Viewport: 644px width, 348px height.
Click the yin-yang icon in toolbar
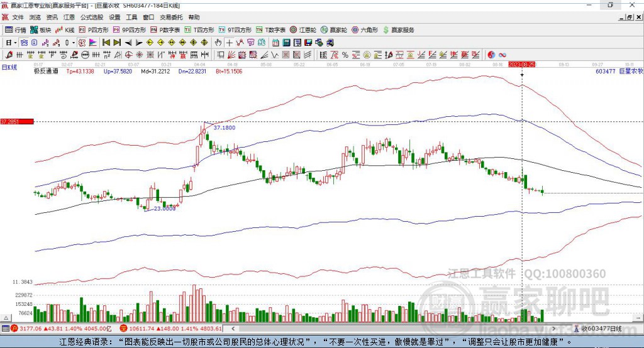[x=491, y=55]
